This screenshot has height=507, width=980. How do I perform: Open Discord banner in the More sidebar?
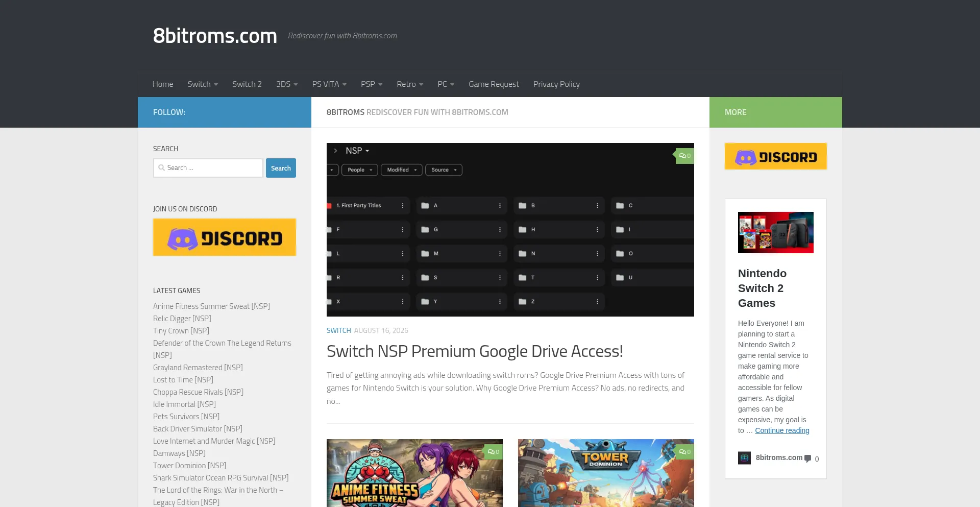click(x=776, y=156)
